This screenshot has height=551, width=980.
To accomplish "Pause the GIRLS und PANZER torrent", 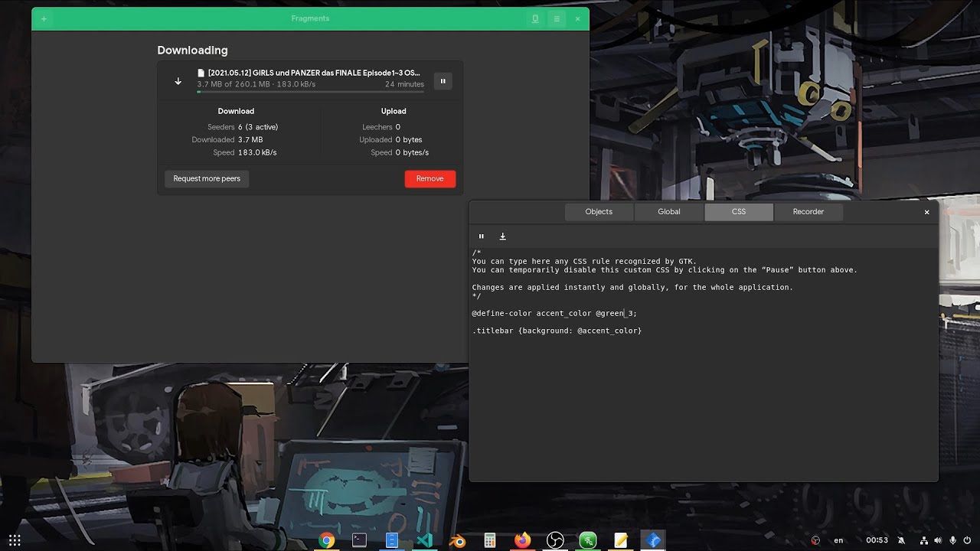I will (443, 81).
